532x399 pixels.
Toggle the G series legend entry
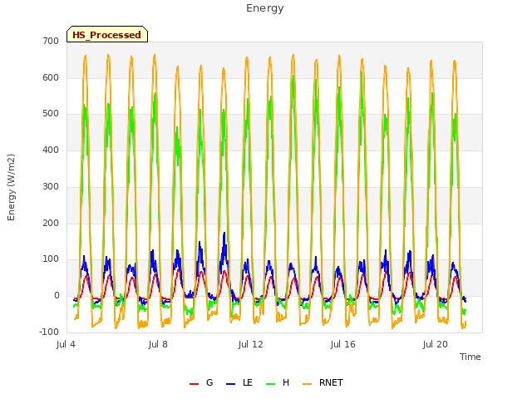[201, 382]
